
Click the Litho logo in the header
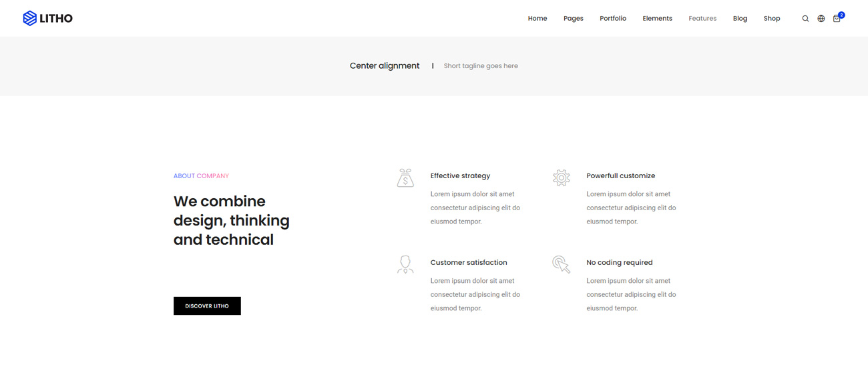48,18
